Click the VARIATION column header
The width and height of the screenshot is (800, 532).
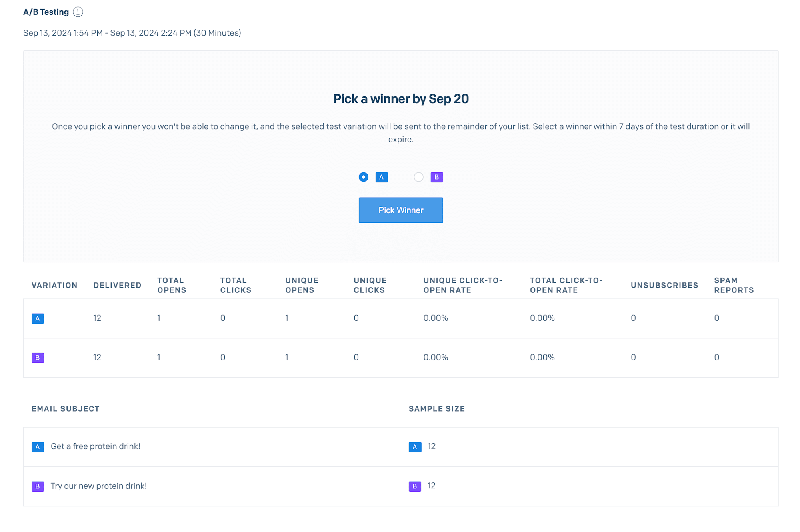tap(54, 285)
